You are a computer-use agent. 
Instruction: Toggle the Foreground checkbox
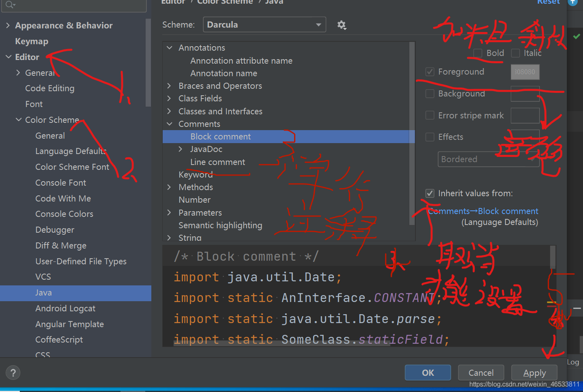click(430, 72)
